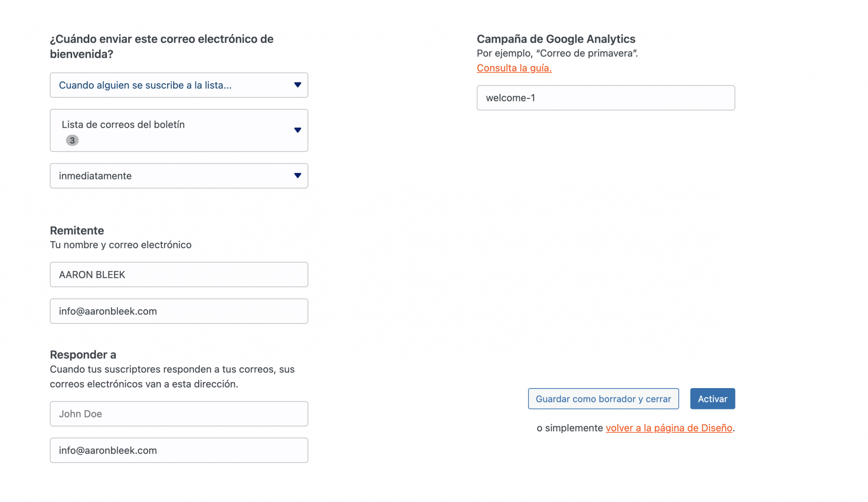868x502 pixels.
Task: Click the '¿Cuándo enviar este correo' heading
Action: [x=162, y=46]
